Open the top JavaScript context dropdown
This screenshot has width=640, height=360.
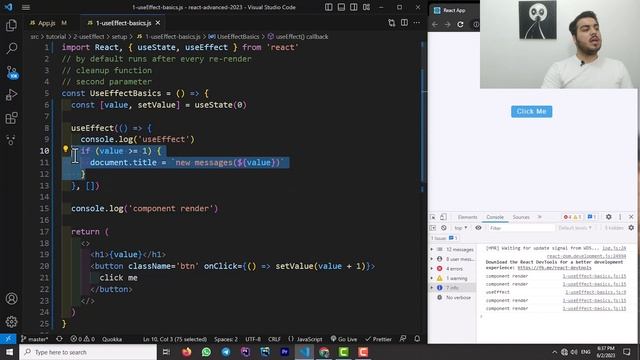tap(461, 228)
